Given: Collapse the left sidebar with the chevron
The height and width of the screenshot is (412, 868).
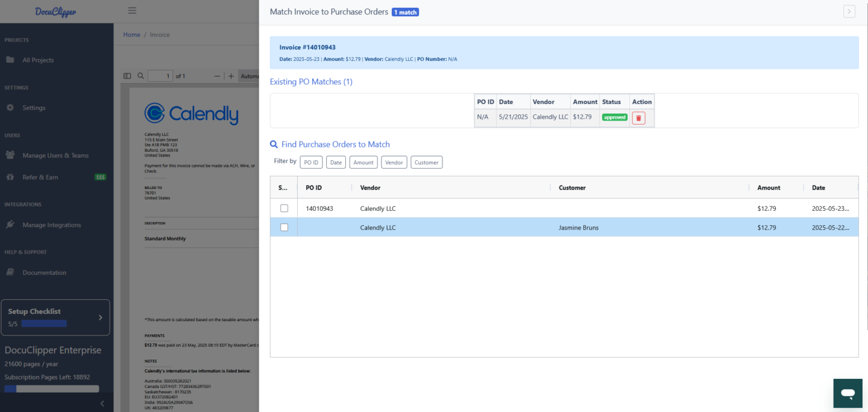Looking at the screenshot, I should click(x=102, y=403).
